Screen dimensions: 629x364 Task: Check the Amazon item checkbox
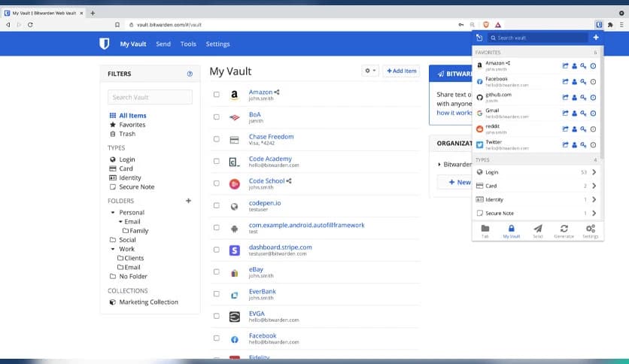(x=217, y=95)
